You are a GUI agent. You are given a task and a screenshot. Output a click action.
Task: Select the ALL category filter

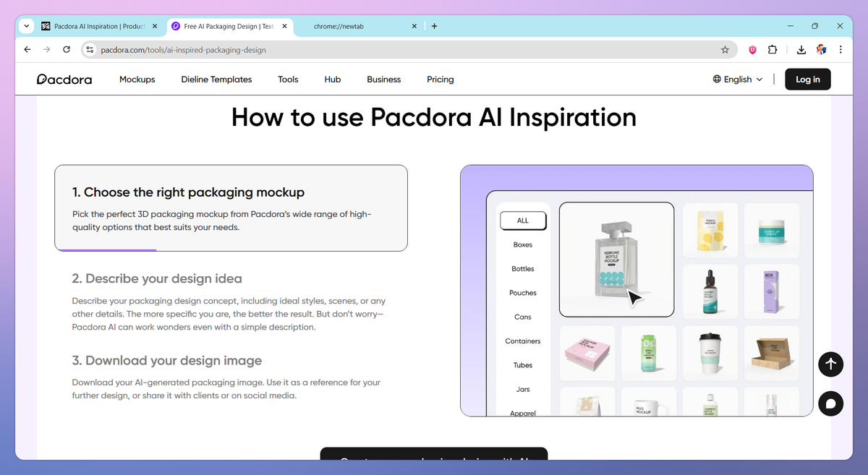coord(523,221)
